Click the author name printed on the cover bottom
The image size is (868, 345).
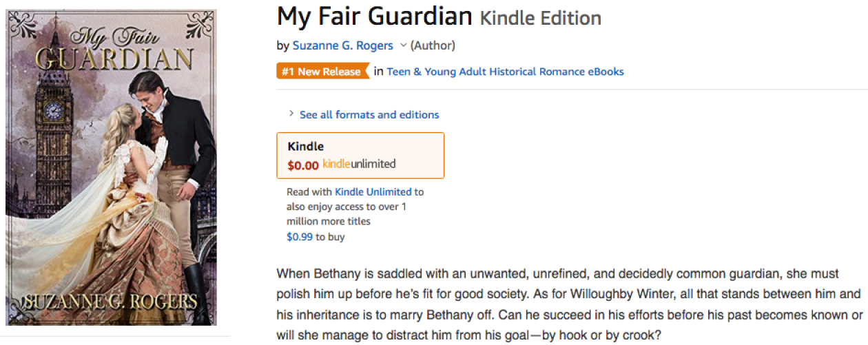tap(111, 302)
